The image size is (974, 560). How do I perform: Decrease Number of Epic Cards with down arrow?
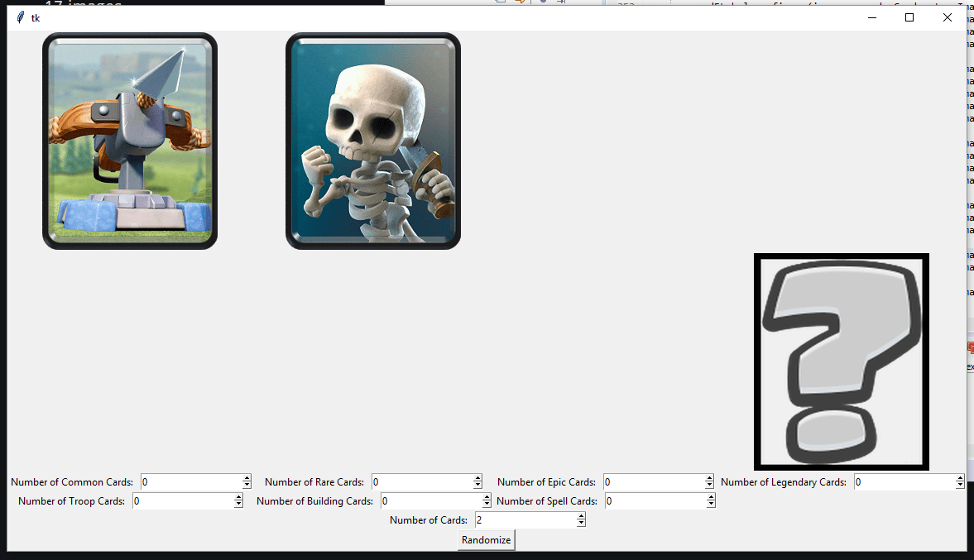pos(709,486)
